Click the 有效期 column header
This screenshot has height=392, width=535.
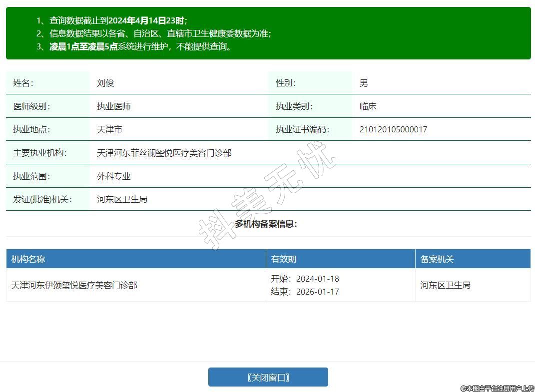tap(283, 259)
